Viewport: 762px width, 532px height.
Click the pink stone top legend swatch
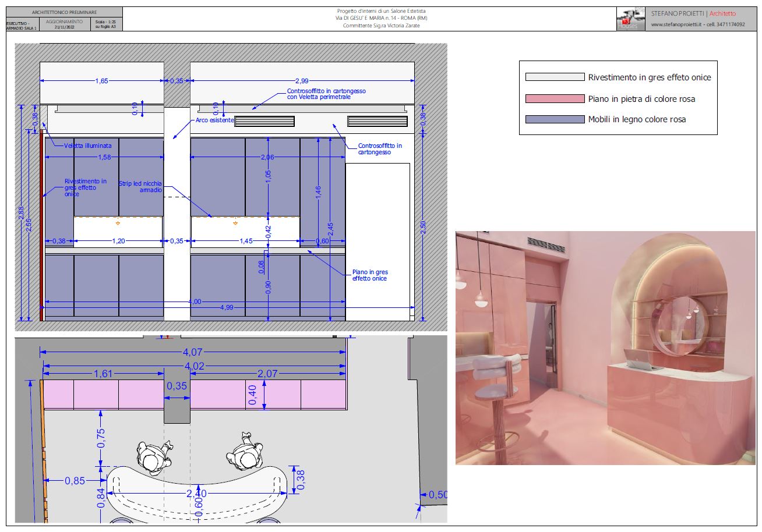555,98
